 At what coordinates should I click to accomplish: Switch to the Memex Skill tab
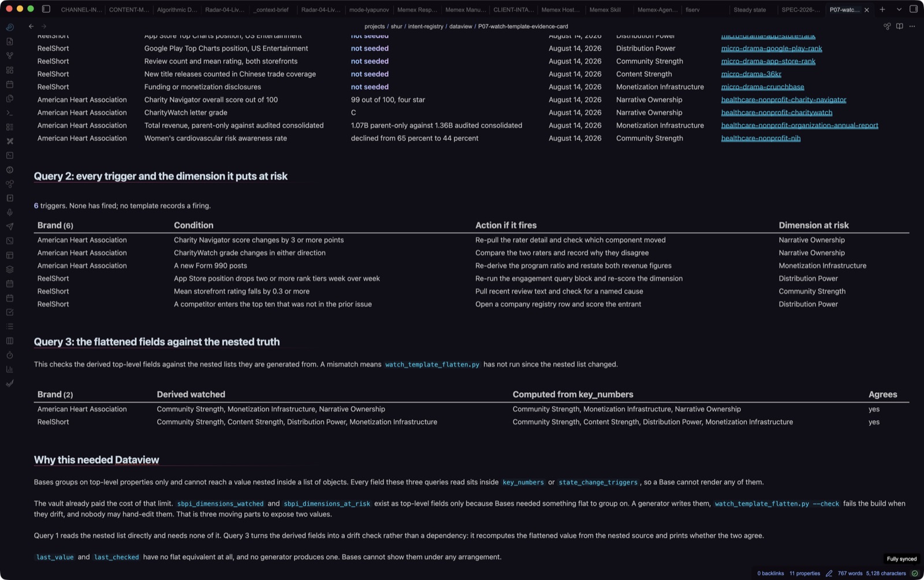(x=605, y=10)
